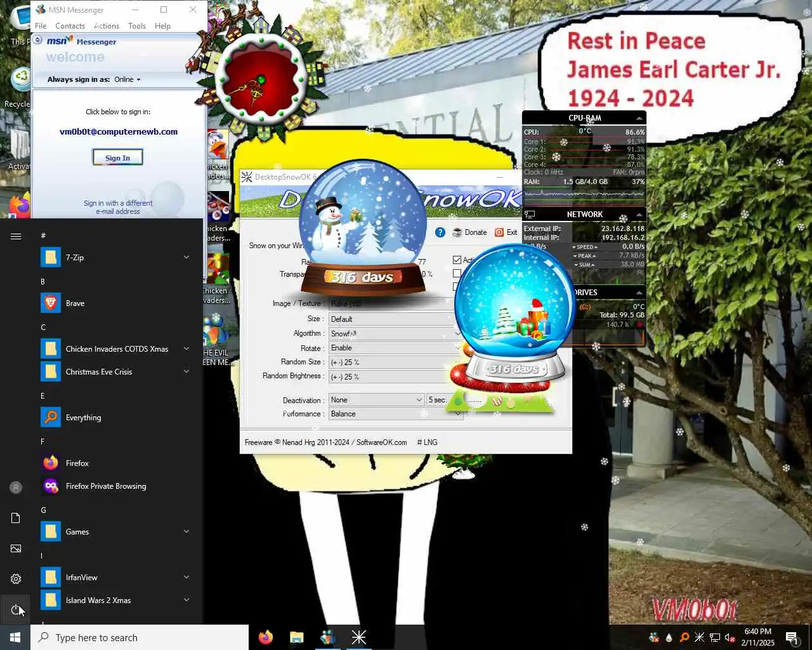The image size is (812, 650).
Task: Click the vm0b0t@computernewb.com account name
Action: [x=119, y=132]
